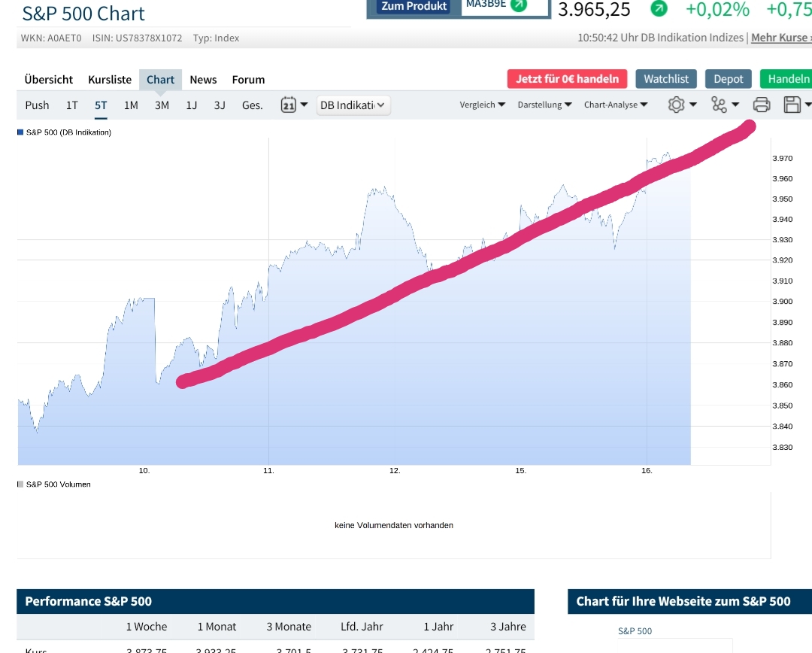The height and width of the screenshot is (653, 812).
Task: Open the Kursliste tab
Action: click(108, 79)
